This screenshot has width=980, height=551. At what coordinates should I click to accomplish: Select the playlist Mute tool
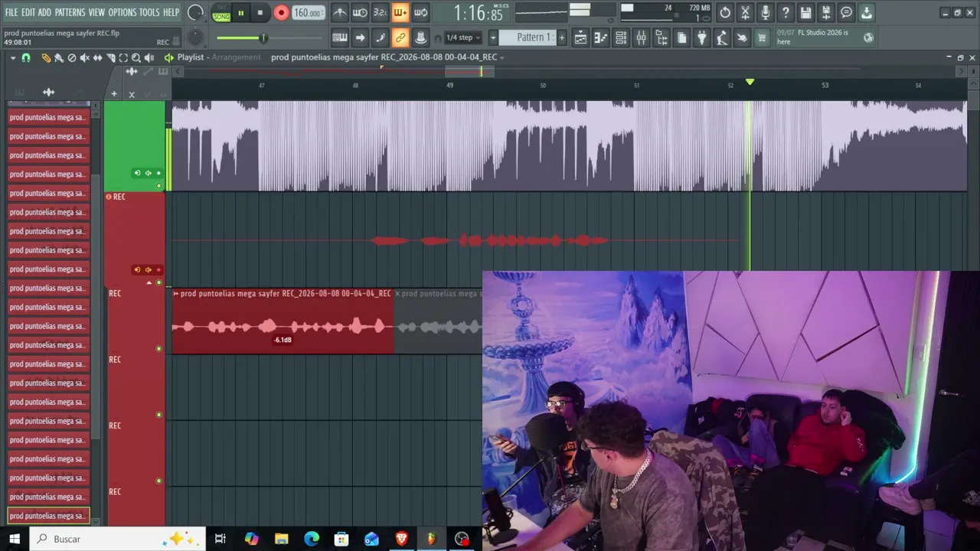click(x=85, y=58)
